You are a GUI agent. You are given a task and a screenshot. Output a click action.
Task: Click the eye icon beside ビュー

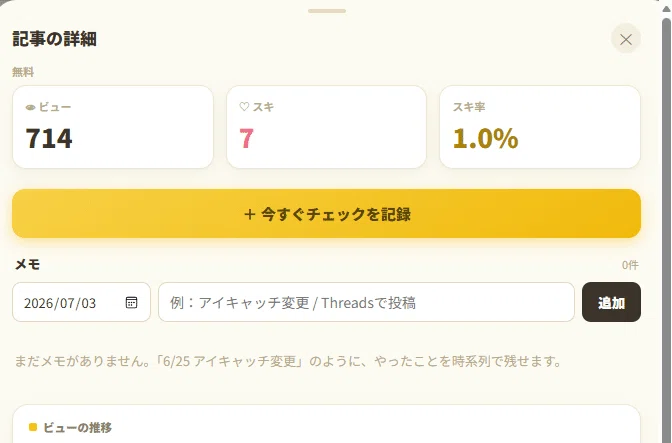point(30,108)
